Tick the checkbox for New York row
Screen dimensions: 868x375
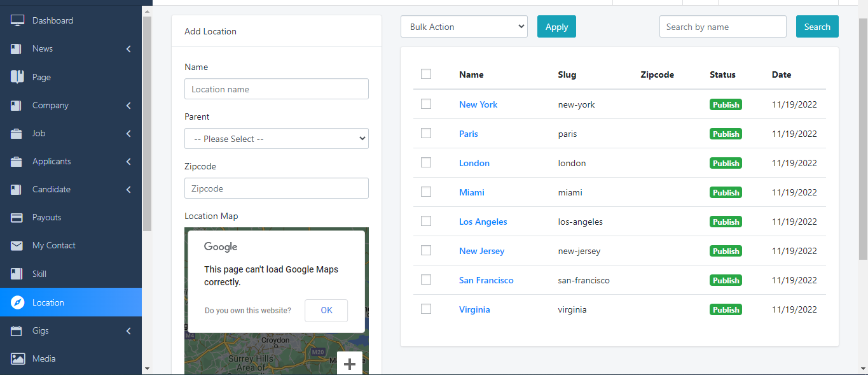426,104
